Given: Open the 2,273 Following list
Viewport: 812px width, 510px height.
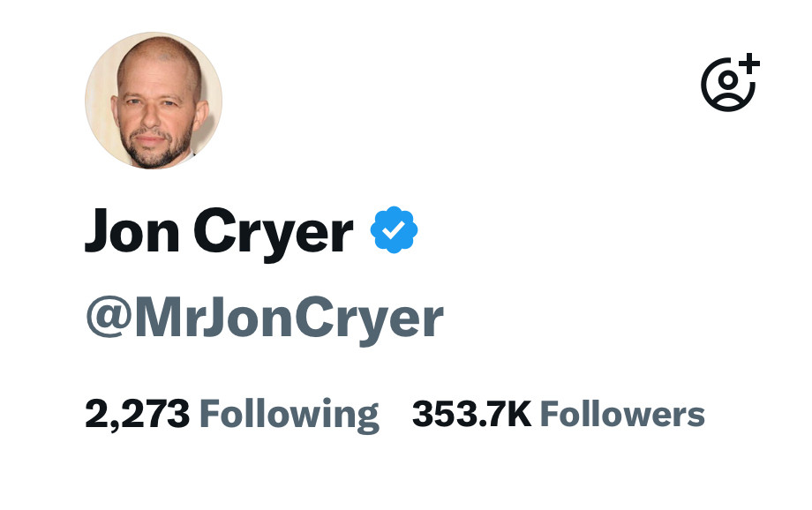Looking at the screenshot, I should 232,415.
